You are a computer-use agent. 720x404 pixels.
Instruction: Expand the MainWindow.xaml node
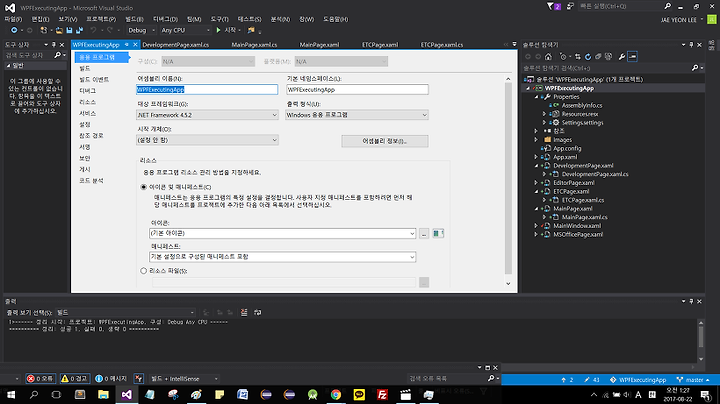[x=536, y=226]
